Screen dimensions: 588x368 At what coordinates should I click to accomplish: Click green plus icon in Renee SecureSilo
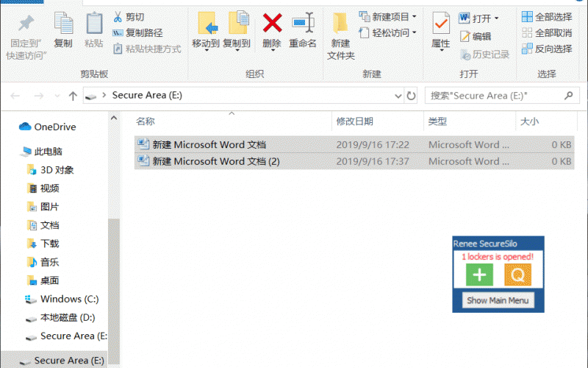(479, 275)
